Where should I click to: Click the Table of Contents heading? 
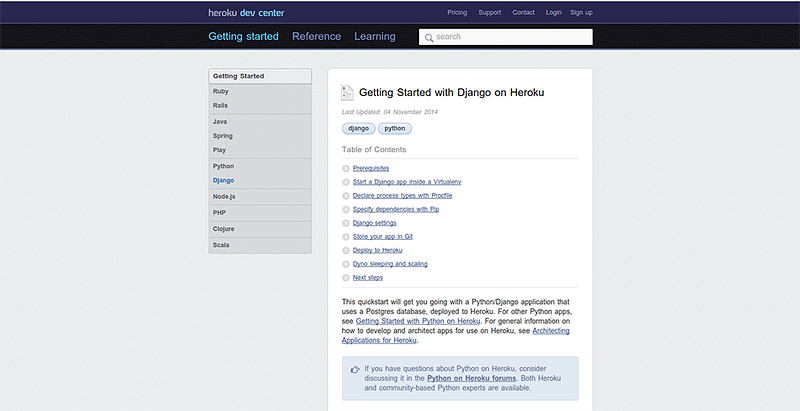click(374, 149)
